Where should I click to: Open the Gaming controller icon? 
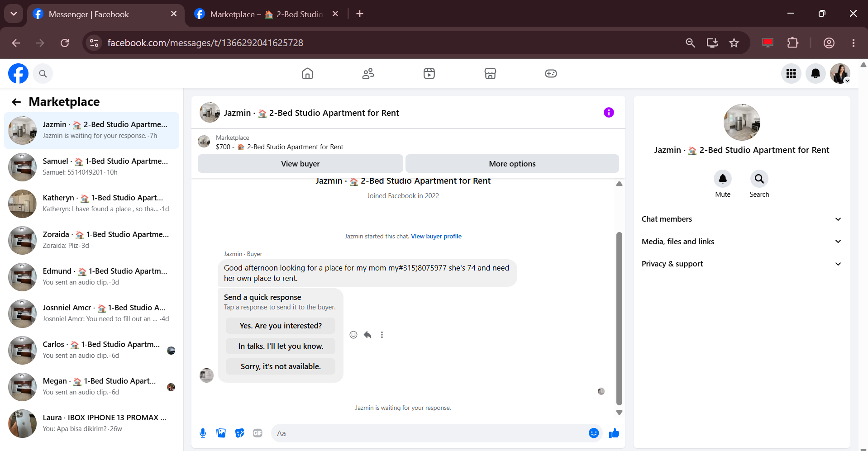click(551, 73)
